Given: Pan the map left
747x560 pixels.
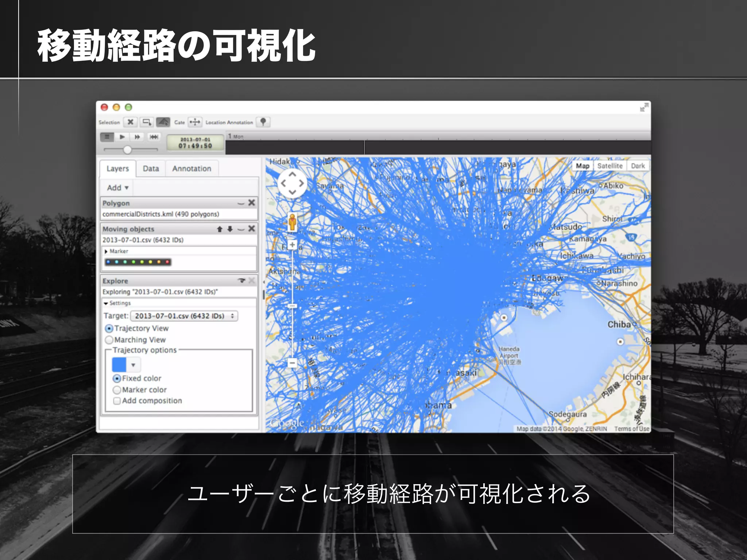Looking at the screenshot, I should click(283, 183).
